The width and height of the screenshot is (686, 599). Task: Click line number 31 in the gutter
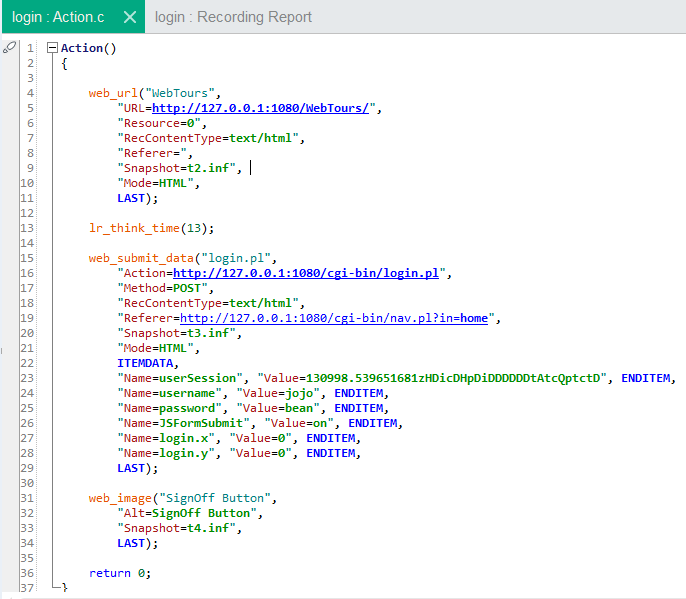pos(27,498)
